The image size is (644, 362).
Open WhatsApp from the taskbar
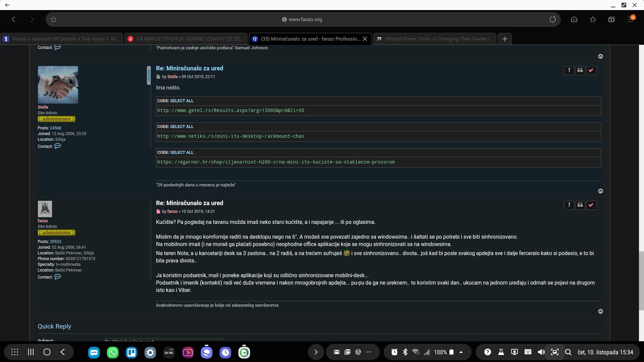[113, 352]
